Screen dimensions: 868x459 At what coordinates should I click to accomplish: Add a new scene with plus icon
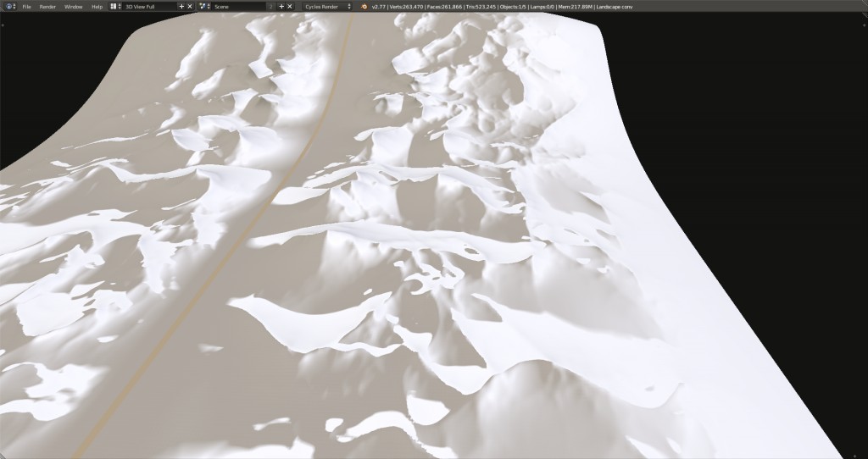point(280,6)
